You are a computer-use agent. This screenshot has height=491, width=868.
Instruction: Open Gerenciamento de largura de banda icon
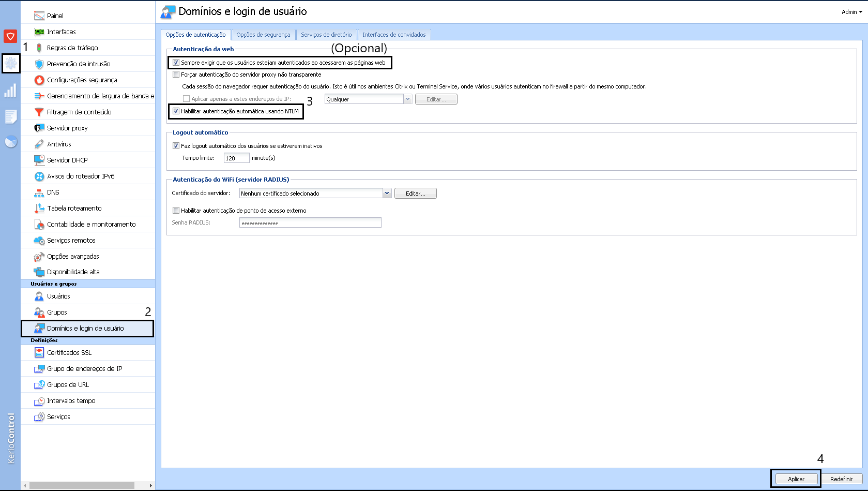(x=39, y=96)
